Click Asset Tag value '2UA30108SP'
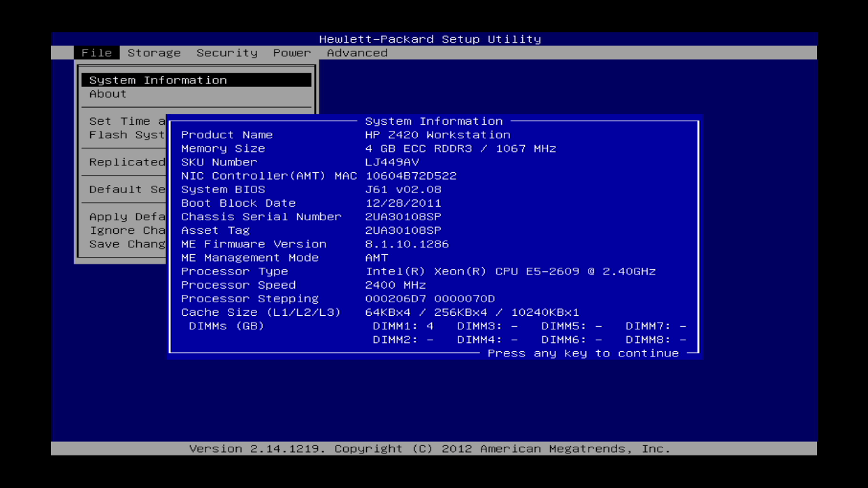Screen dimensions: 868x488 pos(403,230)
